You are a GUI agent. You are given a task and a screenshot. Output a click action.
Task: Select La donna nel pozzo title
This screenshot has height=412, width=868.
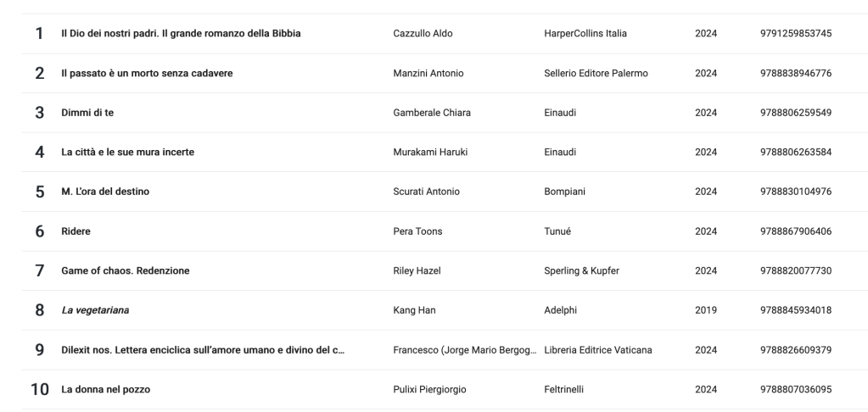pos(105,390)
